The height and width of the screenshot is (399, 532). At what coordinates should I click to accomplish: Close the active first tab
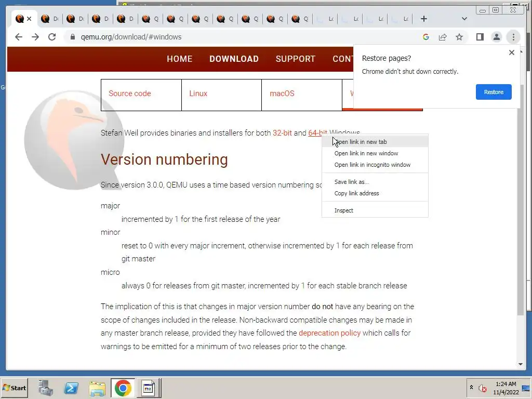(29, 19)
